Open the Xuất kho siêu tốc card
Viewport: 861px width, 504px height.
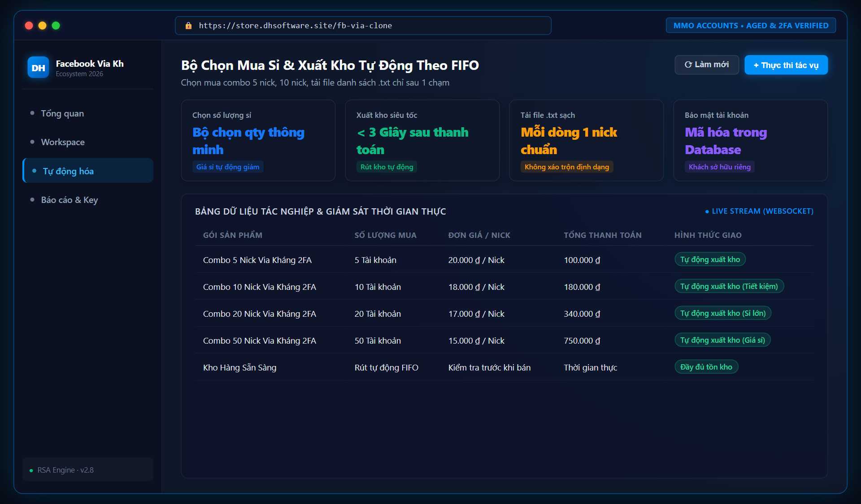click(422, 140)
